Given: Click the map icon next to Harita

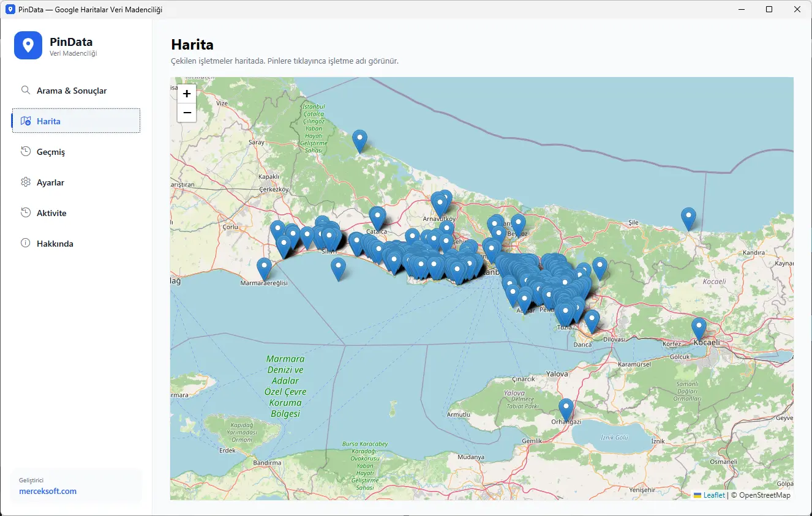Looking at the screenshot, I should coord(26,121).
